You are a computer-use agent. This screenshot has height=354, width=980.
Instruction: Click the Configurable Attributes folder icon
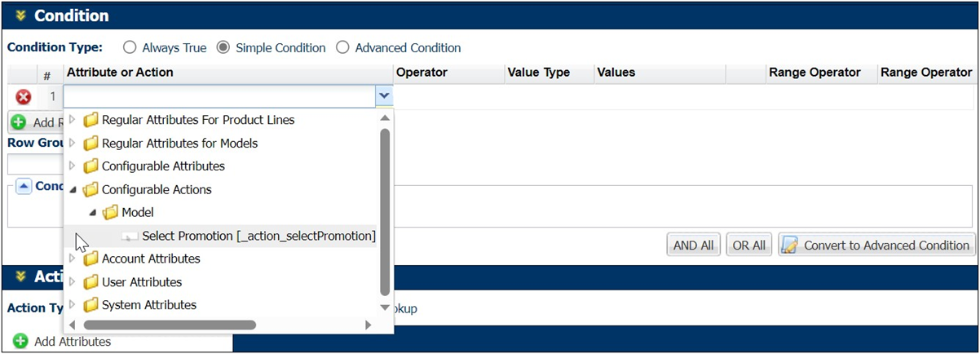(x=90, y=166)
